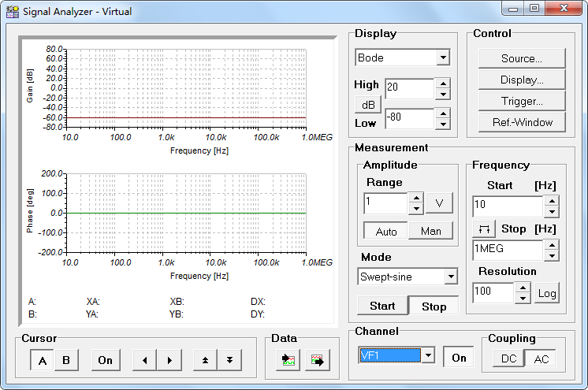Decrease the amplitude range value

click(416, 209)
